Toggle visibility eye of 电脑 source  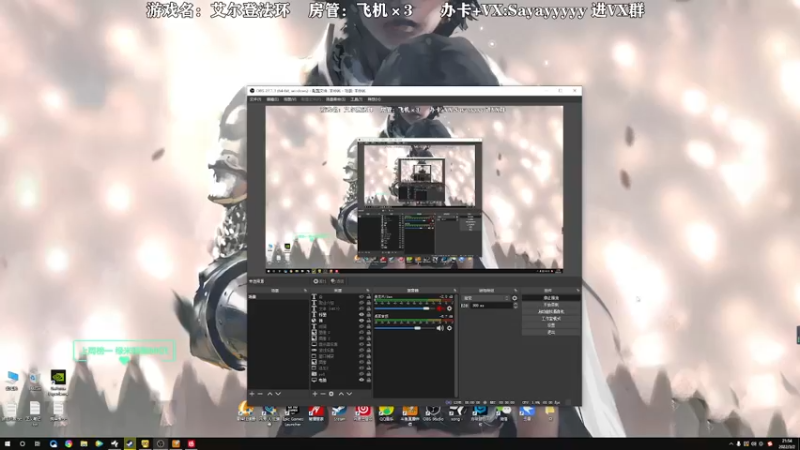[362, 380]
